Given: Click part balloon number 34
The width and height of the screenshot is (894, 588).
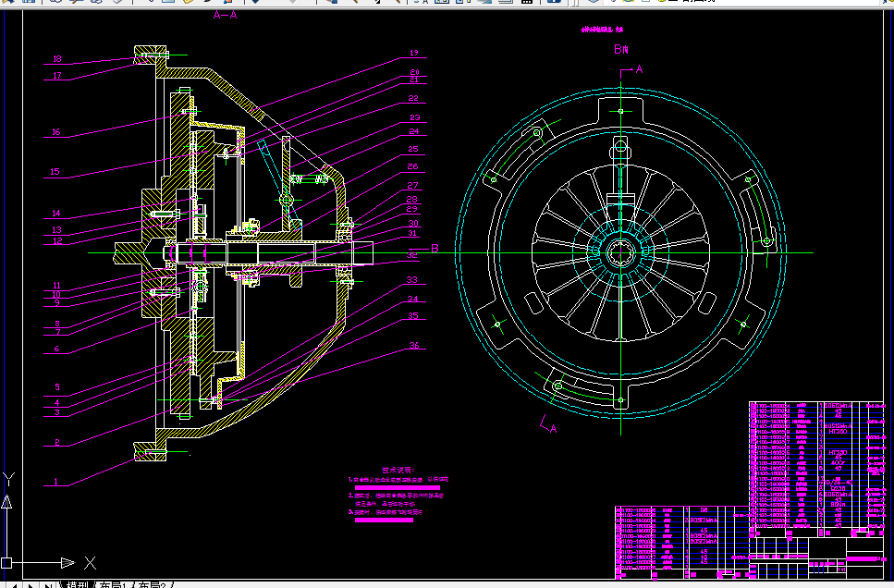Looking at the screenshot, I should (x=412, y=299).
